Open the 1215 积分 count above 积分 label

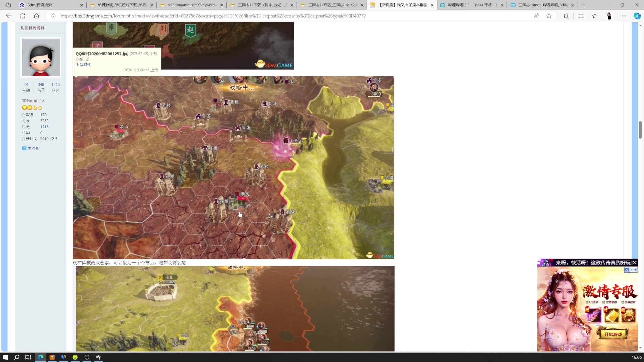click(x=56, y=85)
